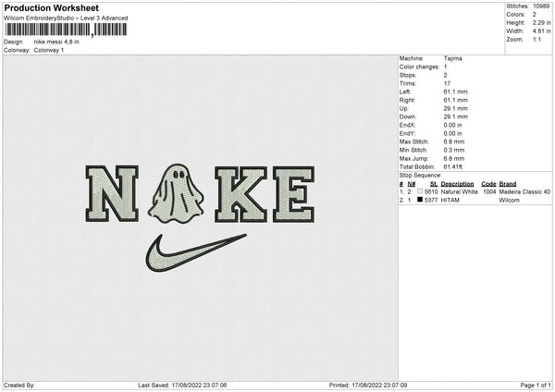The height and width of the screenshot is (392, 555).
Task: Click the Total Bobbin value 61.41ft
Action: (x=453, y=167)
